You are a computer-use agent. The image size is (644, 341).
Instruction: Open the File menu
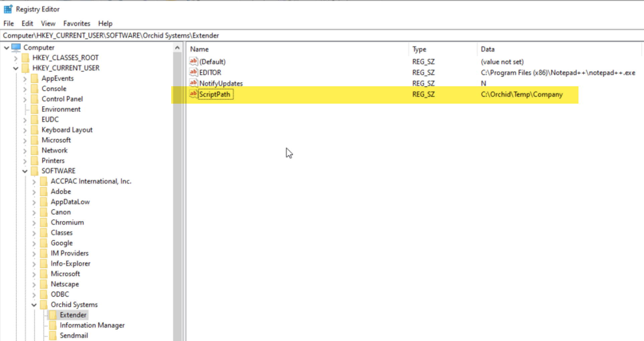(8, 23)
